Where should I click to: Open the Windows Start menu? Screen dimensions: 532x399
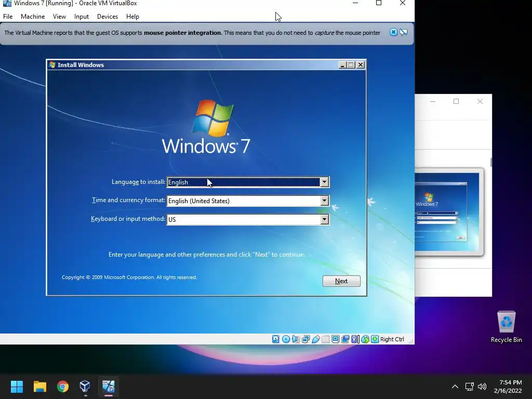click(x=17, y=386)
